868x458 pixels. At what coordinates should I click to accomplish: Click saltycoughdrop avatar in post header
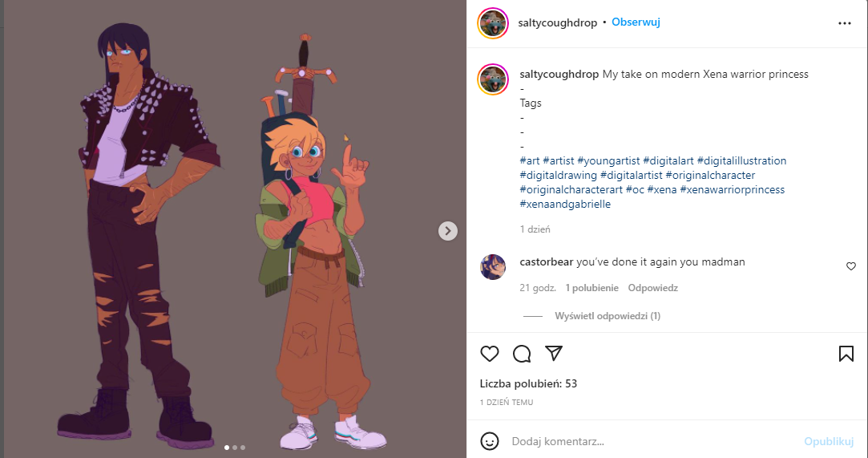click(x=493, y=23)
